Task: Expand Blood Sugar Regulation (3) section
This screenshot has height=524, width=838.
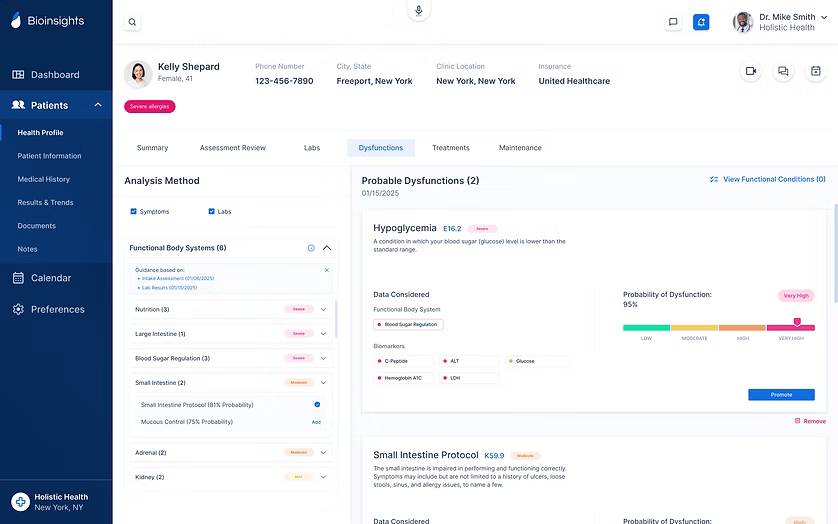Action: pos(323,358)
